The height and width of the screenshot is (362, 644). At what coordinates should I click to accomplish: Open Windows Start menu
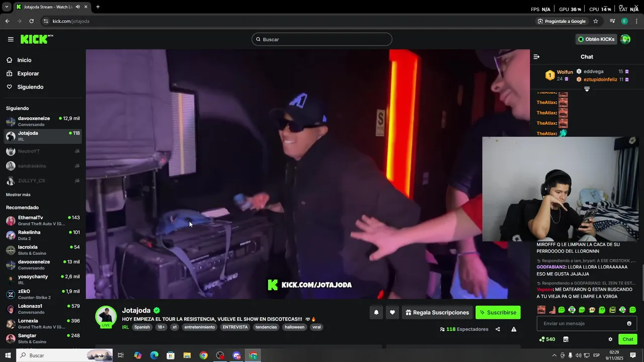tap(8, 355)
